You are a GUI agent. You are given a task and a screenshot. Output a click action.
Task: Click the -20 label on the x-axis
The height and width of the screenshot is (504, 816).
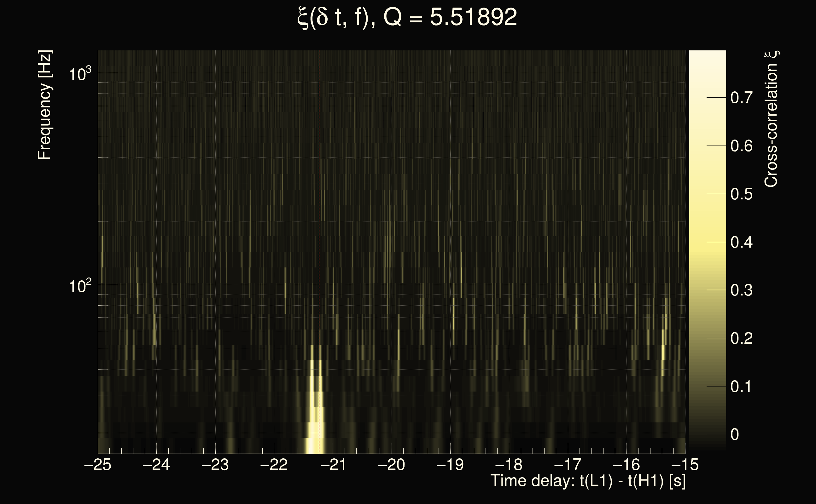point(391,465)
